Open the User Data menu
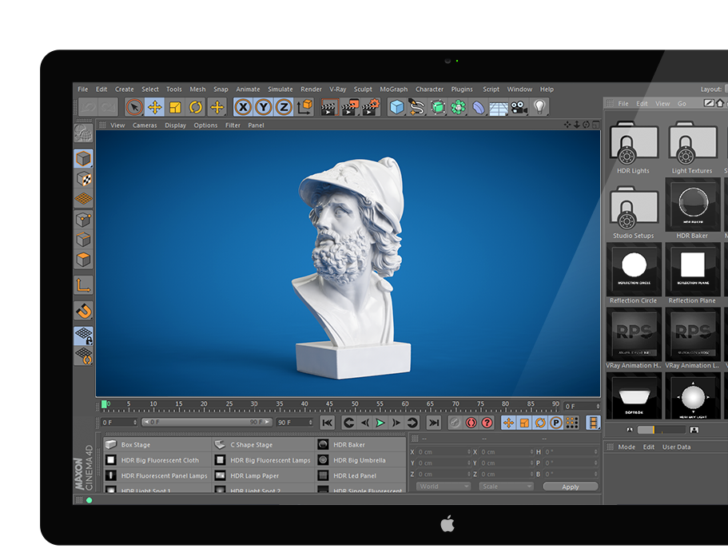This screenshot has width=728, height=560. coord(676,447)
